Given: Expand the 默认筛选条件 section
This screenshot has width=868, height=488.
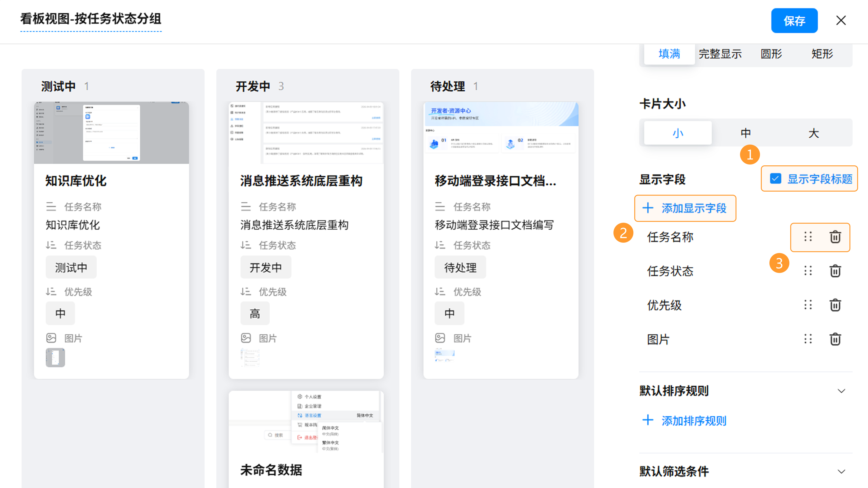Looking at the screenshot, I should [841, 471].
